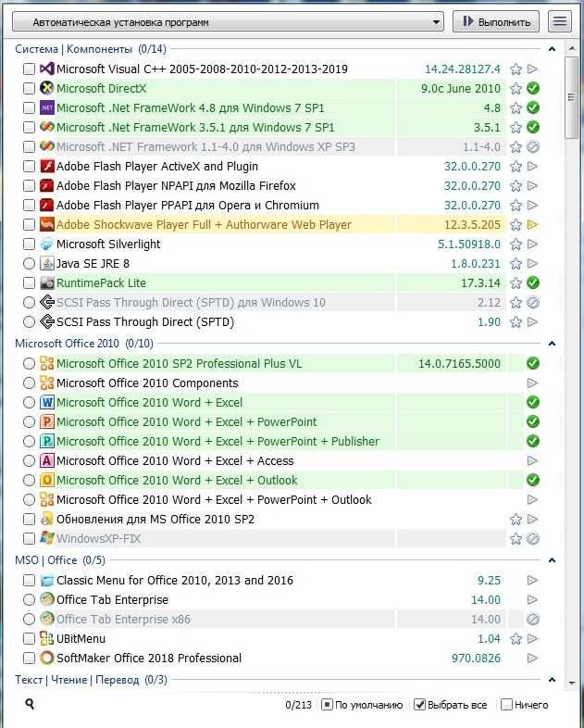Select radio for Microsoft Office 2010 Word + Excel
The height and width of the screenshot is (728, 584).
(x=29, y=403)
